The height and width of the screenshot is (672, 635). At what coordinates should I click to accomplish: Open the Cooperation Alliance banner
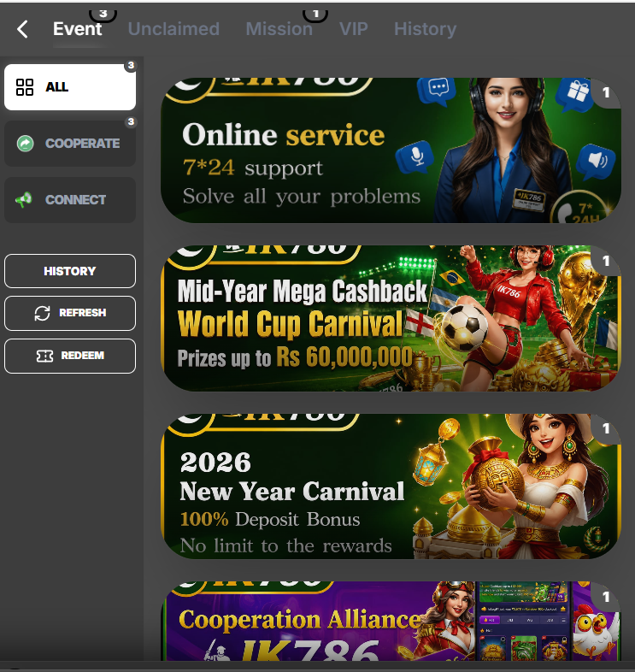point(391,621)
